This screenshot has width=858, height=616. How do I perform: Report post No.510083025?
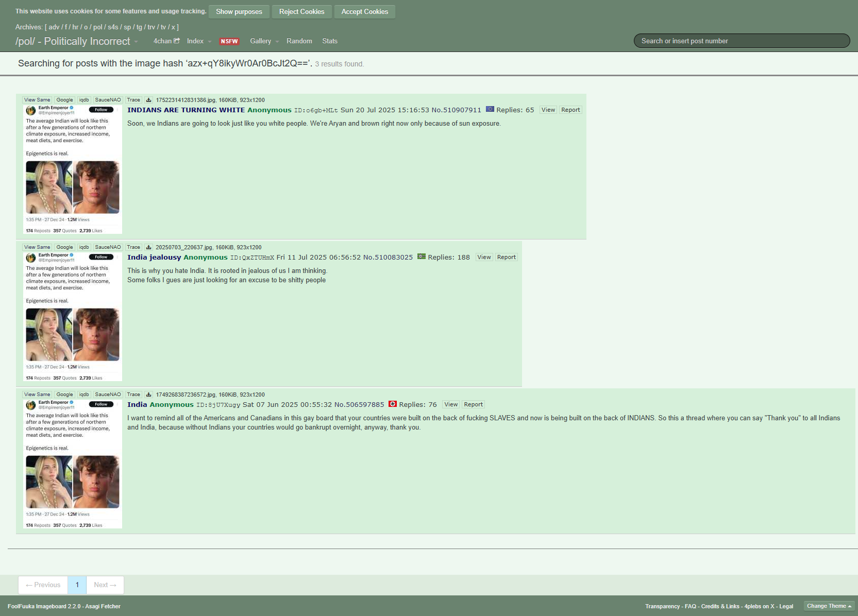point(507,257)
